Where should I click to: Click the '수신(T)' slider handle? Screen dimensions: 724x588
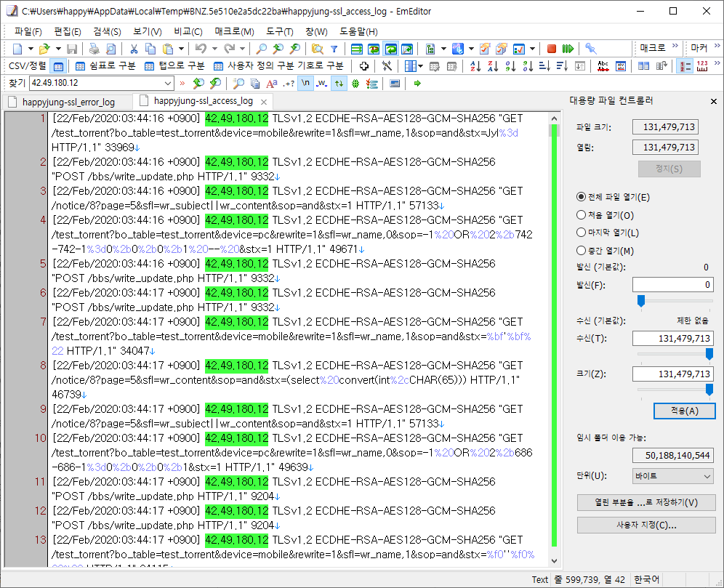pos(709,353)
